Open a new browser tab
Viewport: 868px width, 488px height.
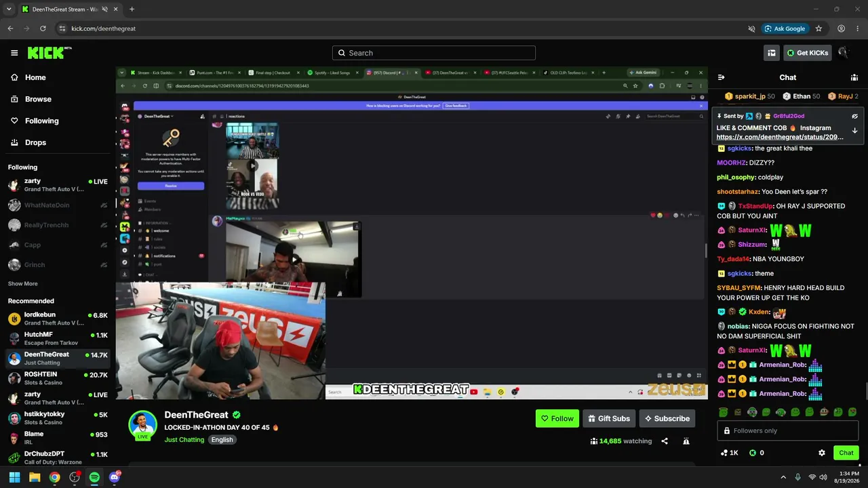point(132,9)
